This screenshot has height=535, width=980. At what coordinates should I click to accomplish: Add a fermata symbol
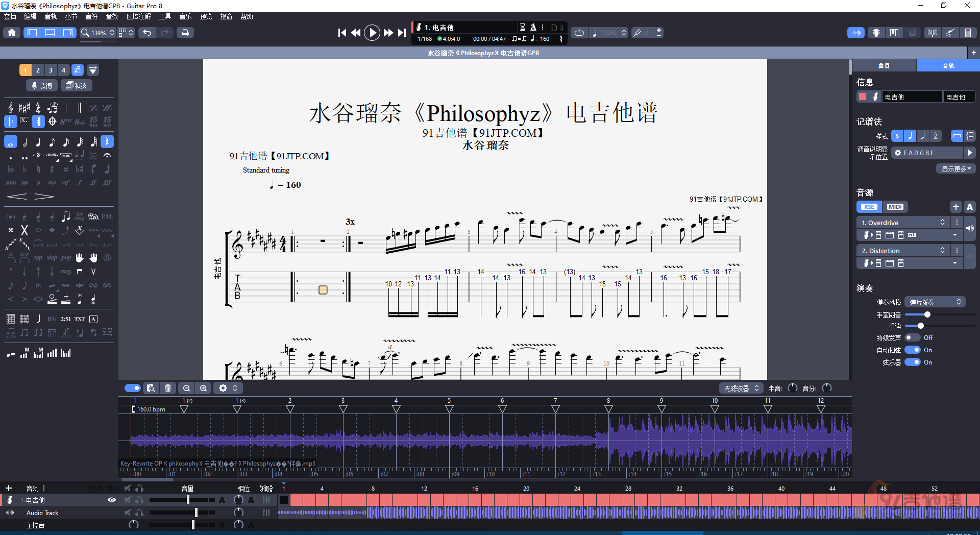coord(107,155)
